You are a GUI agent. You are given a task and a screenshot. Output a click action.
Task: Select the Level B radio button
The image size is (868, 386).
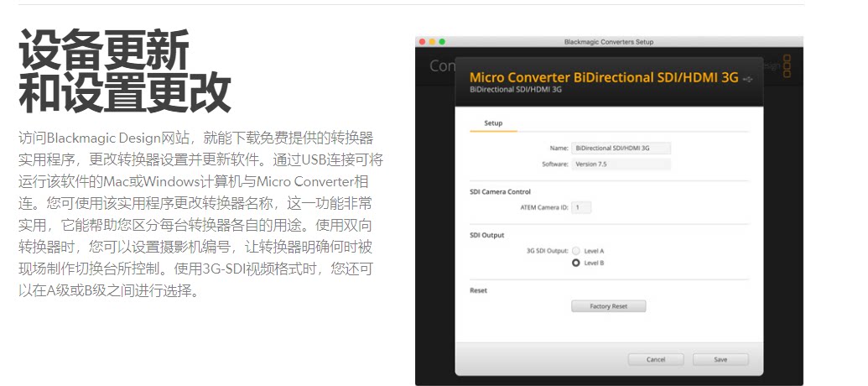click(x=575, y=263)
